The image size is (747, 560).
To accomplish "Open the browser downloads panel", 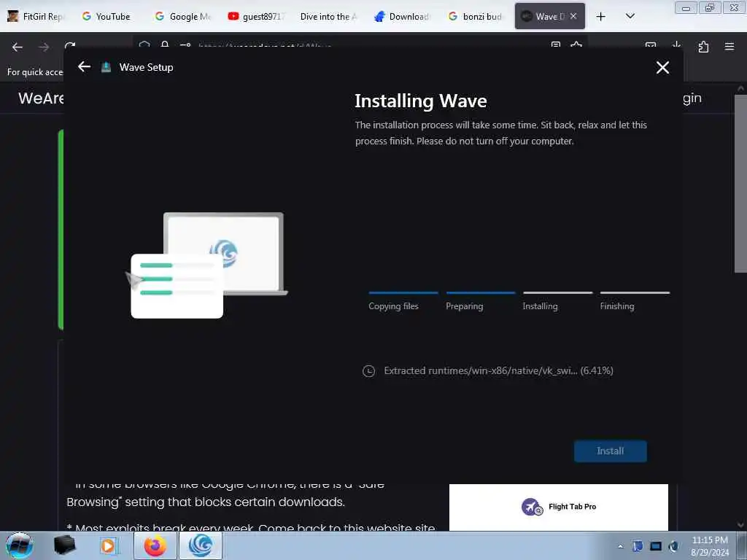I will coord(676,44).
